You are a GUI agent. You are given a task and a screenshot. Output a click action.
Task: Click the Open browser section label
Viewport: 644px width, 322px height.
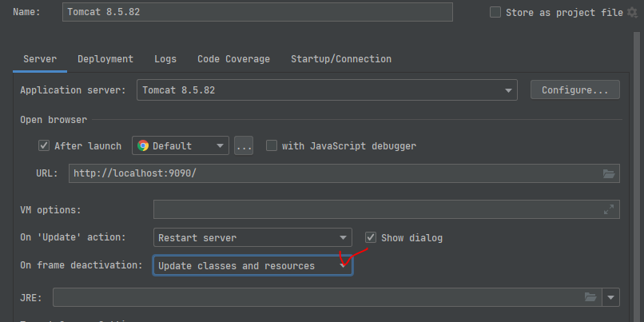[54, 120]
